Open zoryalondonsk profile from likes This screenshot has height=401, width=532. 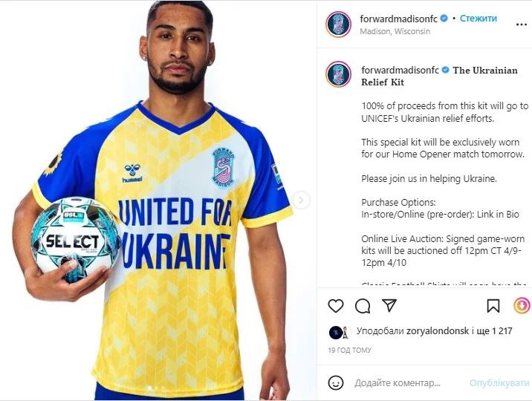[x=438, y=331]
